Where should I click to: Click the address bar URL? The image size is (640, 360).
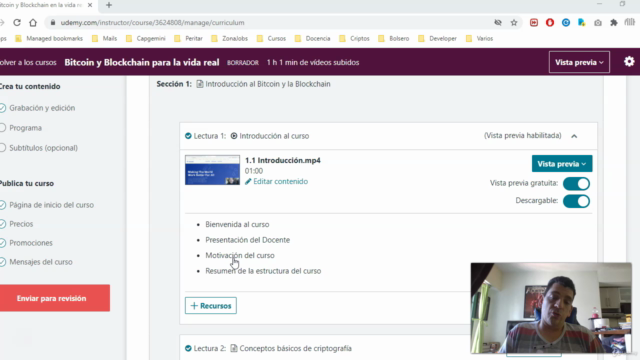point(152,22)
